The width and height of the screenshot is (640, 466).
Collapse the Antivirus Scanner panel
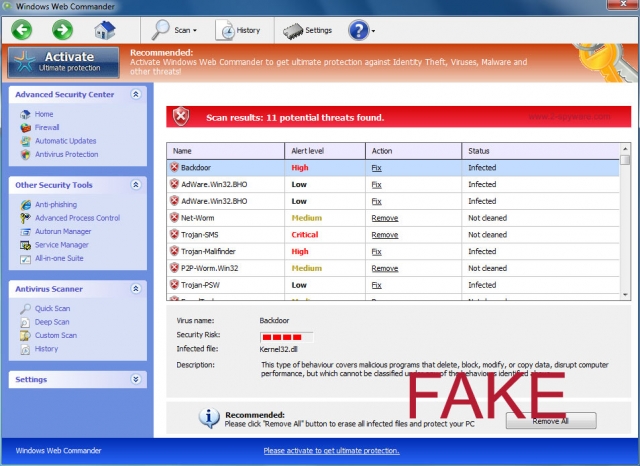point(136,289)
